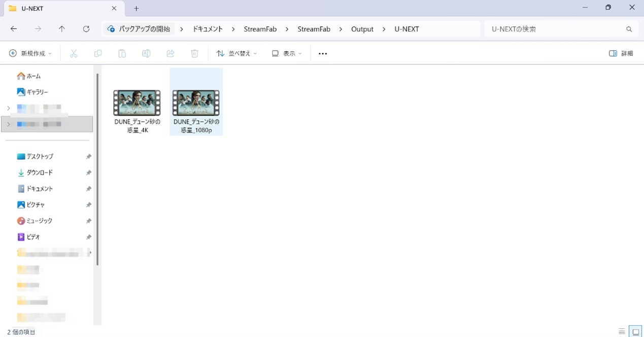Click the Paste icon in the toolbar
Image resolution: width=644 pixels, height=337 pixels.
122,53
